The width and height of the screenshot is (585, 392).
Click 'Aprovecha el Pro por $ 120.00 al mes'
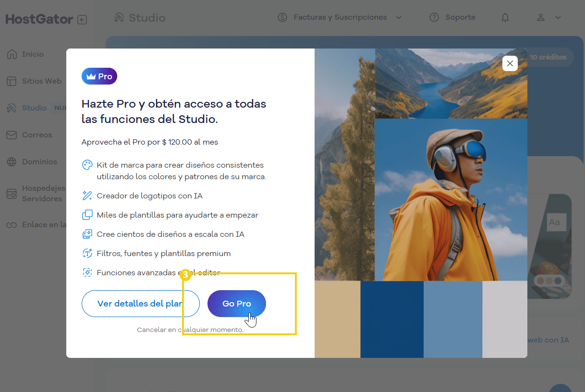[150, 142]
